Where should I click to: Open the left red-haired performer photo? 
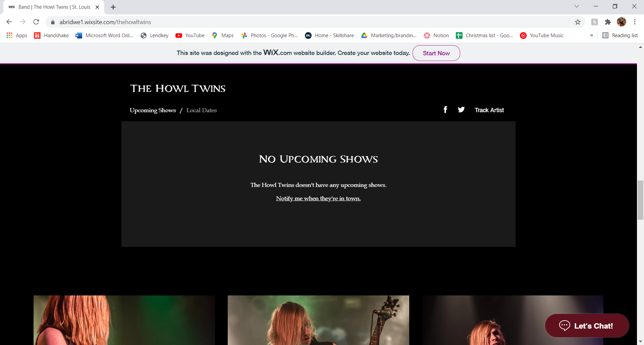tap(124, 320)
